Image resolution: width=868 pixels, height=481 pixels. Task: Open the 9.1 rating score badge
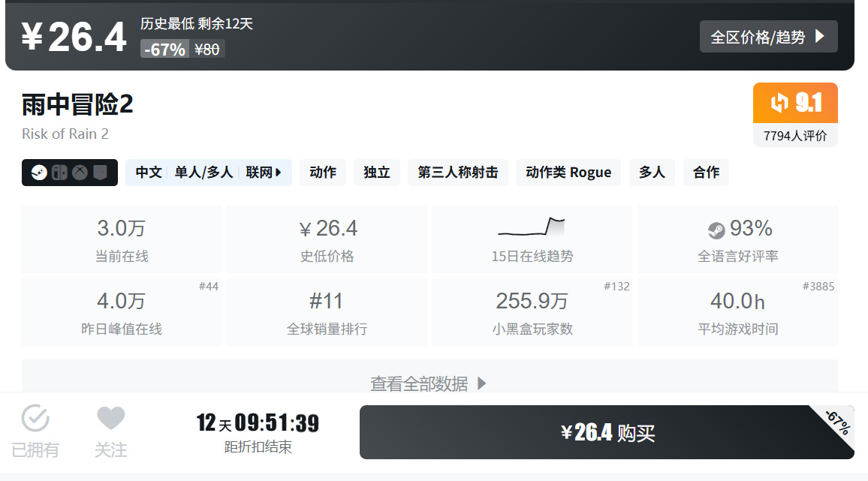point(795,103)
